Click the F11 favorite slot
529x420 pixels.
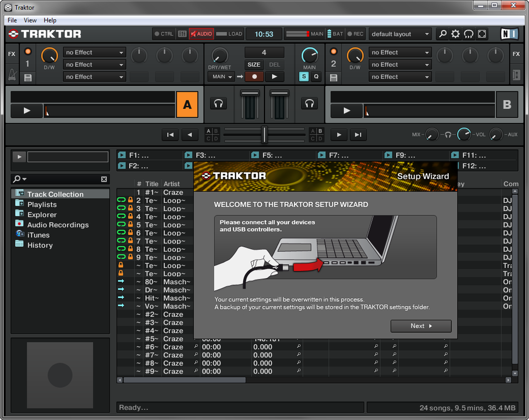click(483, 155)
